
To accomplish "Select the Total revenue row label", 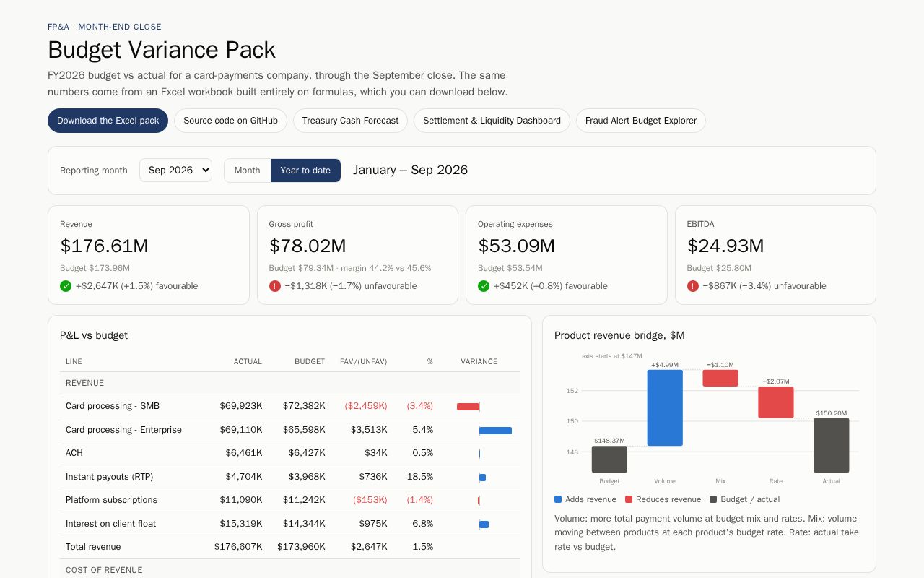I will click(x=93, y=547).
